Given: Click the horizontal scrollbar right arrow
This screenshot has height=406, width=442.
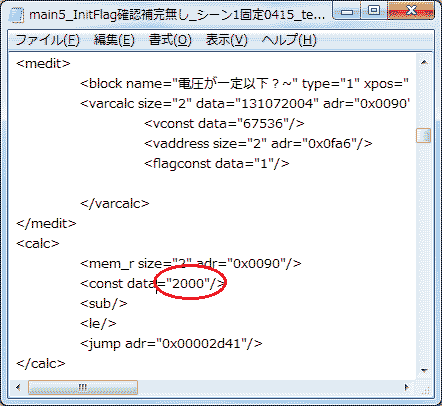Looking at the screenshot, I should point(406,387).
